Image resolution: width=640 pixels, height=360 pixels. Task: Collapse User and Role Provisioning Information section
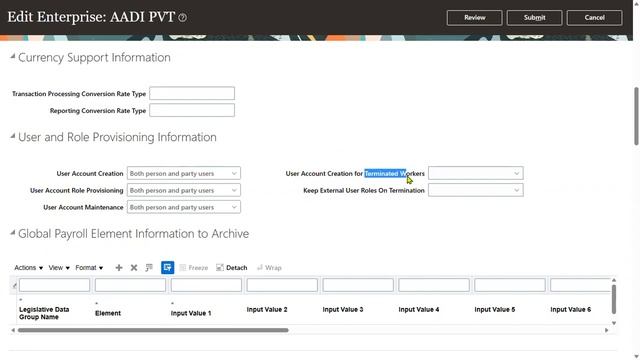pyautogui.click(x=13, y=136)
